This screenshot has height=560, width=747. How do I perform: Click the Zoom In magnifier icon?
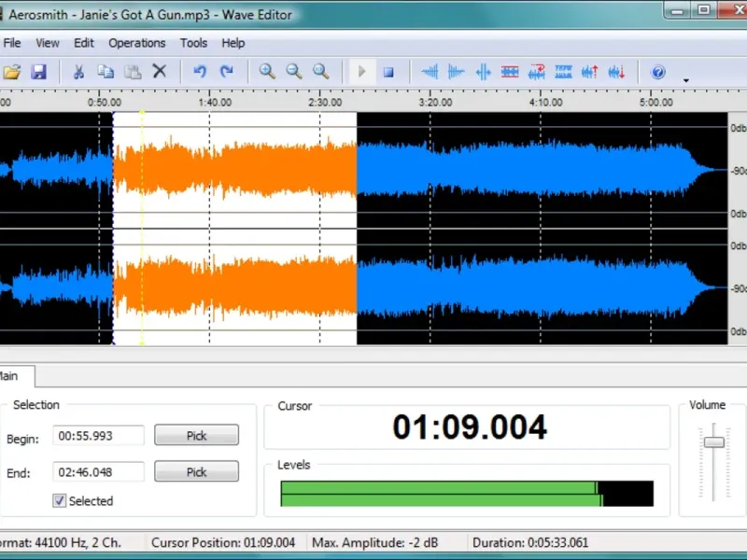coord(267,72)
